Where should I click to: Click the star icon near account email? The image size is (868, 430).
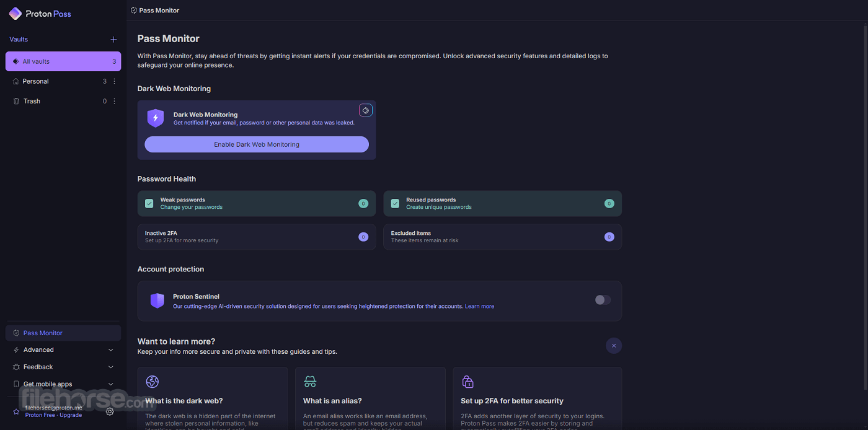pyautogui.click(x=16, y=411)
